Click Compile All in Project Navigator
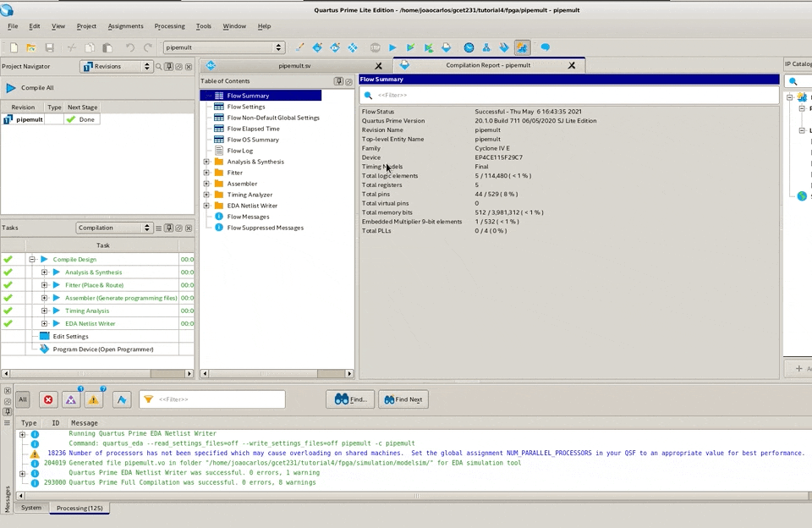 37,88
